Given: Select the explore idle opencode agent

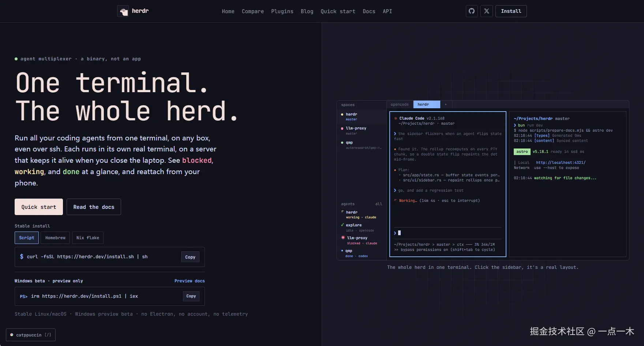Looking at the screenshot, I should pos(362,227).
